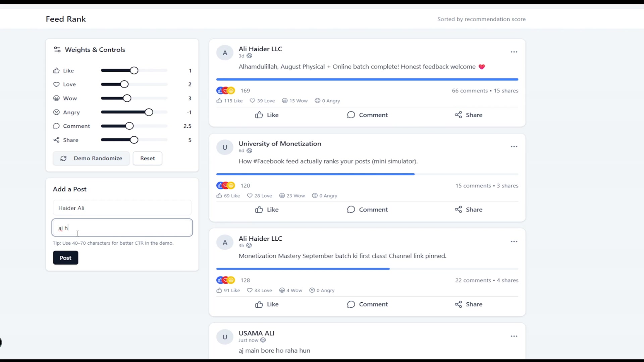Click the Angry weight slider handle
The width and height of the screenshot is (644, 362).
coord(149,112)
